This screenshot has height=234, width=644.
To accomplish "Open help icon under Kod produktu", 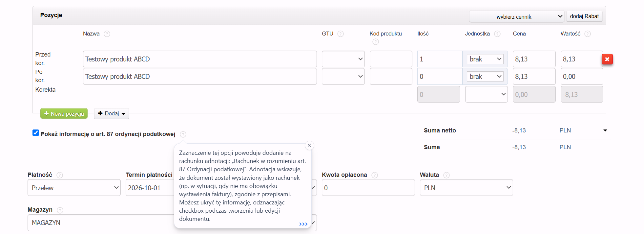I will click(x=376, y=42).
